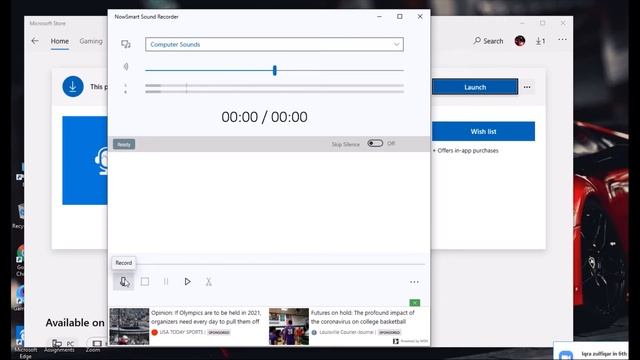Click the 00:00 / 00:00 time display
This screenshot has height=360, width=640.
coord(264,117)
